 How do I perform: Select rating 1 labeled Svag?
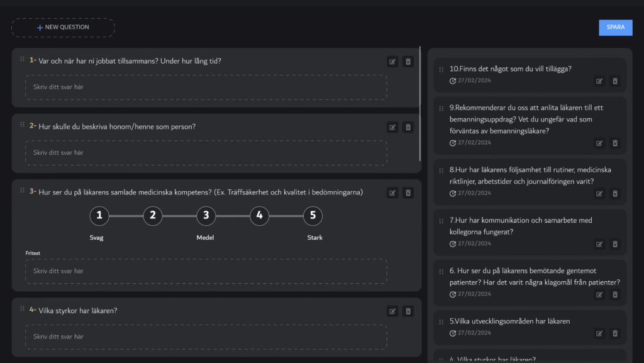pos(99,216)
